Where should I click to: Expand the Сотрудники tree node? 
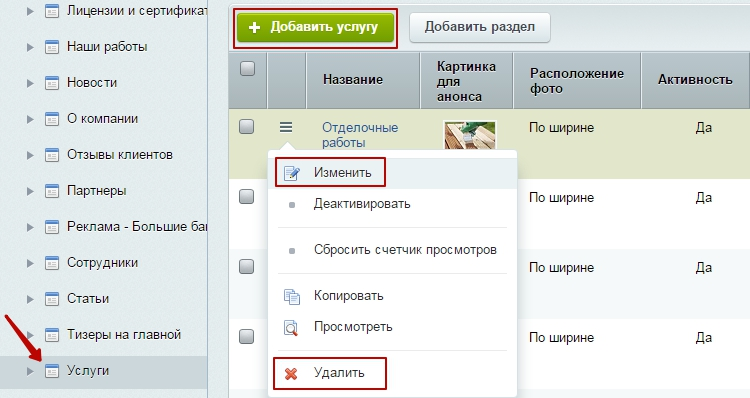(x=30, y=263)
